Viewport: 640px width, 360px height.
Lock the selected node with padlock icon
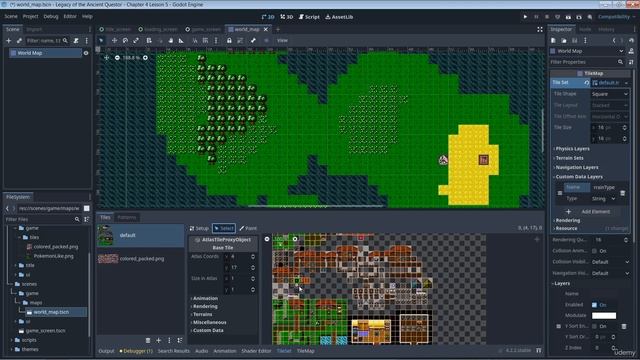pos(229,40)
